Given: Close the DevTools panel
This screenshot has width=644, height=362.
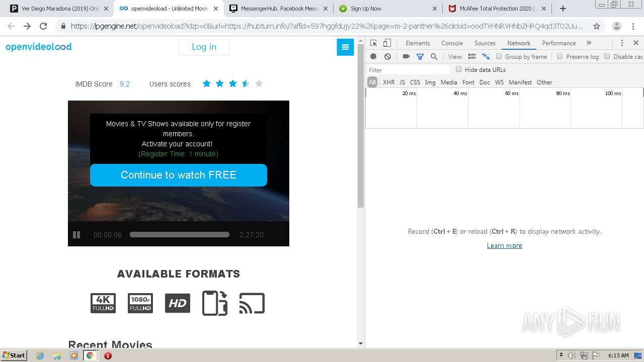Looking at the screenshot, I should point(636,43).
